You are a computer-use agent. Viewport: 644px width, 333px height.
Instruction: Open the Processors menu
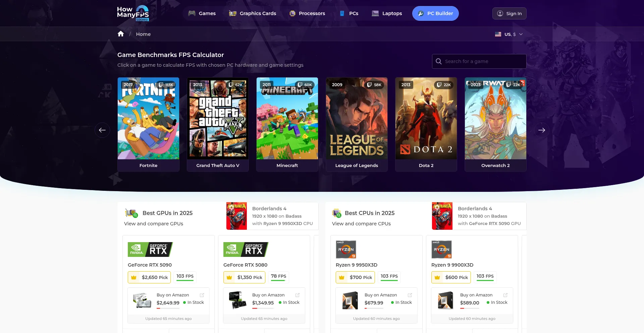pyautogui.click(x=307, y=13)
